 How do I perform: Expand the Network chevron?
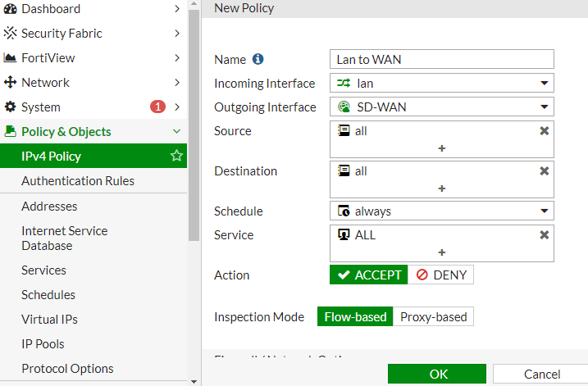click(x=177, y=82)
